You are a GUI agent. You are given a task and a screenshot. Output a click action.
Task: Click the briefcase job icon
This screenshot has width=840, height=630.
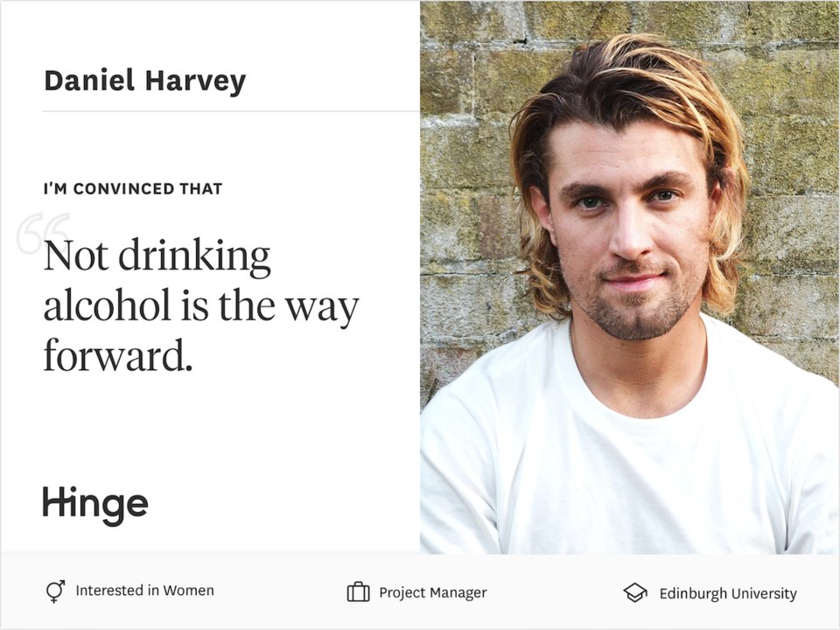pos(358,592)
